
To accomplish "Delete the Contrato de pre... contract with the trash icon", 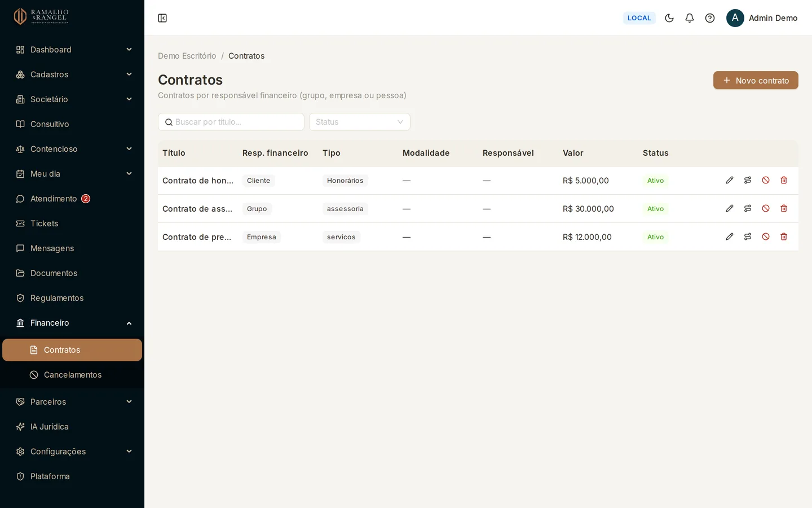I will pyautogui.click(x=784, y=237).
